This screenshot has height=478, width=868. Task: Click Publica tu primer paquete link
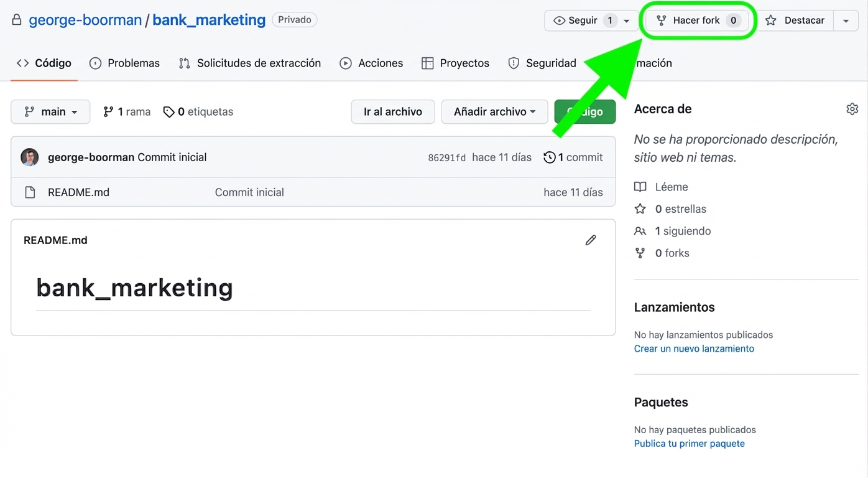(689, 444)
